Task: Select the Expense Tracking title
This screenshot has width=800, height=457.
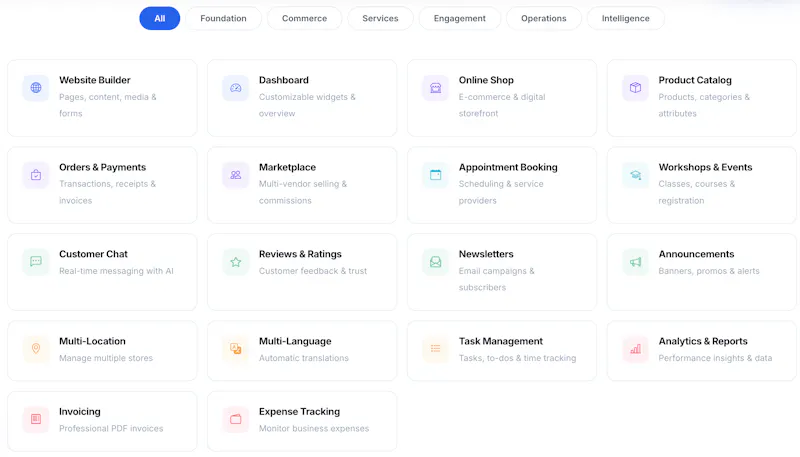Action: click(x=299, y=412)
